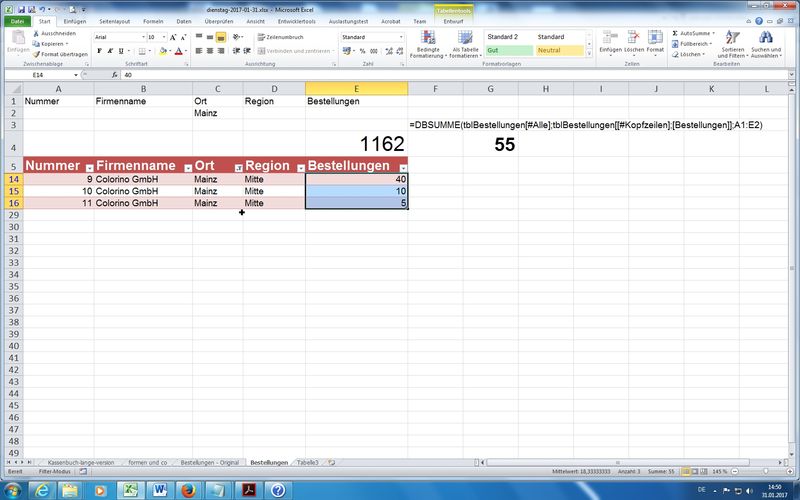
Task: Align cell text left
Action: (x=199, y=51)
